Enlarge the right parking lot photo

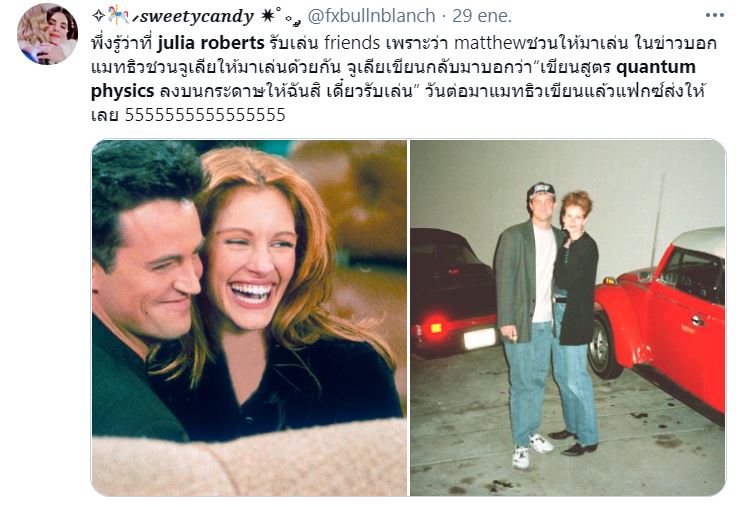point(567,318)
